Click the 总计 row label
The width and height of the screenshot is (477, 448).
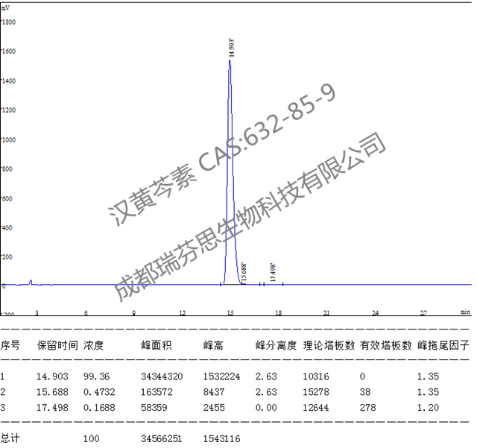[x=10, y=439]
